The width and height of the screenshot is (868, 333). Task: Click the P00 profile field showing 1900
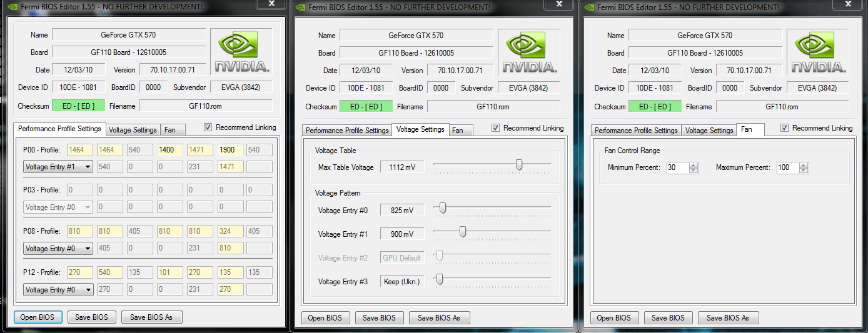231,150
